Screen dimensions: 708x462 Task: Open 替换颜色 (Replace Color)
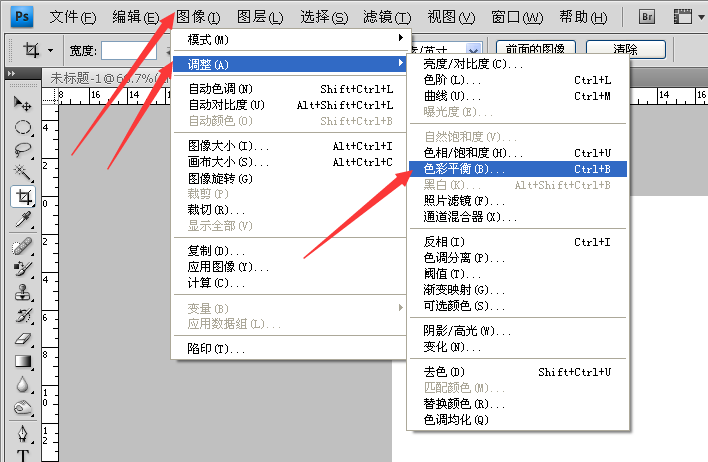pyautogui.click(x=517, y=403)
